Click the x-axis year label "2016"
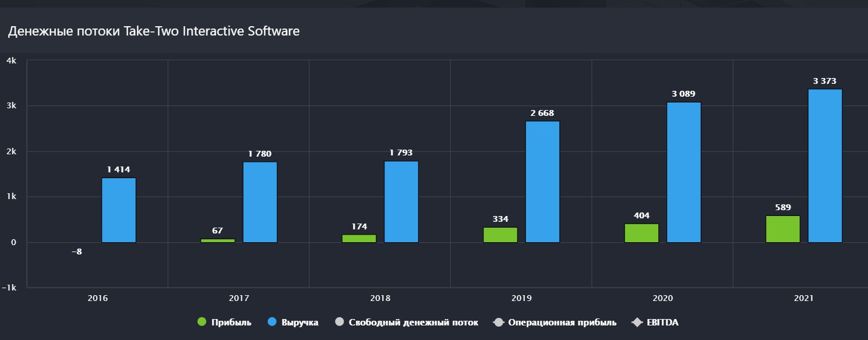Viewport: 868px width, 340px height. point(97,298)
